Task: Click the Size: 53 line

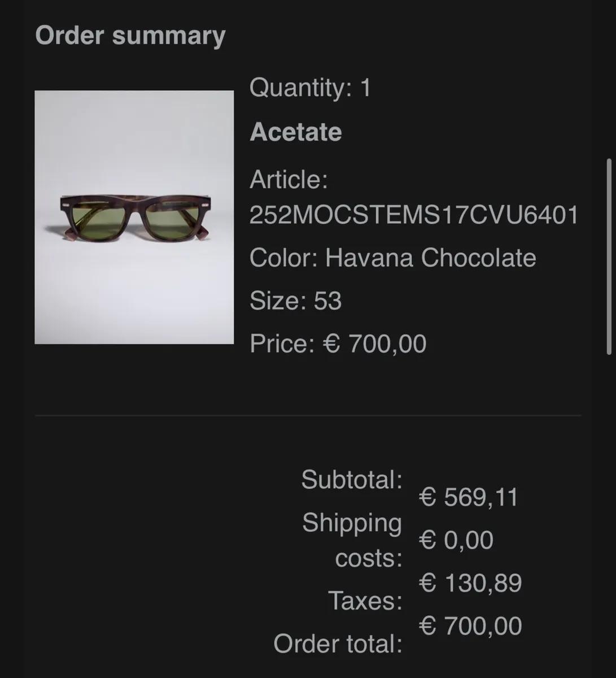Action: (295, 301)
